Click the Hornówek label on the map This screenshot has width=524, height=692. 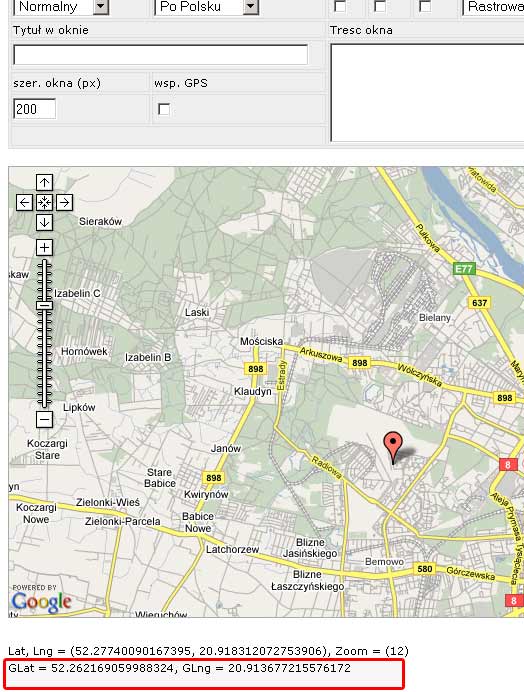click(x=84, y=352)
